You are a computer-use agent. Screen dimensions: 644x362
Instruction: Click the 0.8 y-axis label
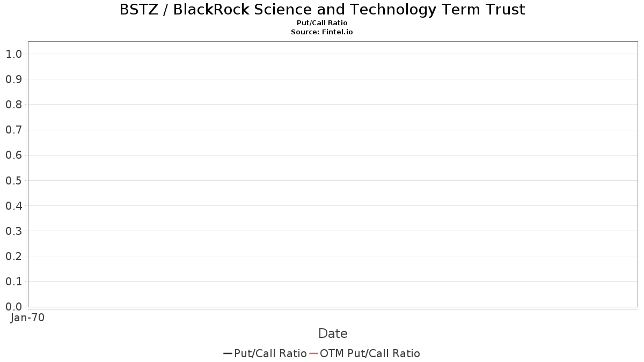14,104
